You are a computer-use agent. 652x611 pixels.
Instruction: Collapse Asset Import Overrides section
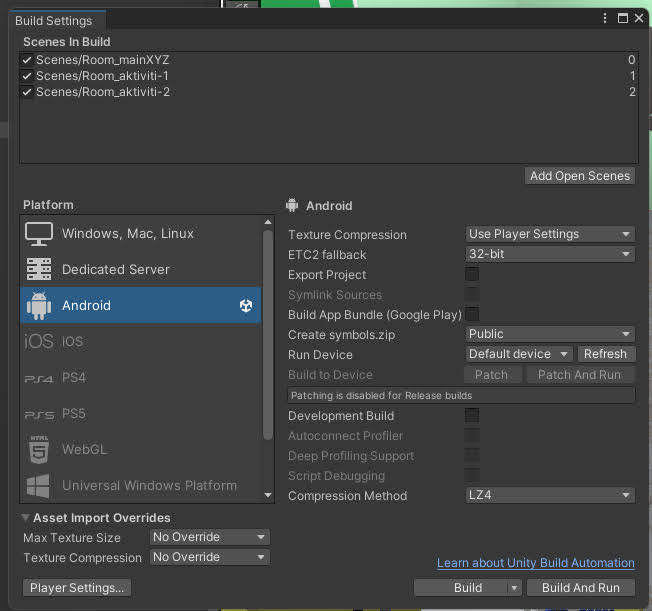25,517
